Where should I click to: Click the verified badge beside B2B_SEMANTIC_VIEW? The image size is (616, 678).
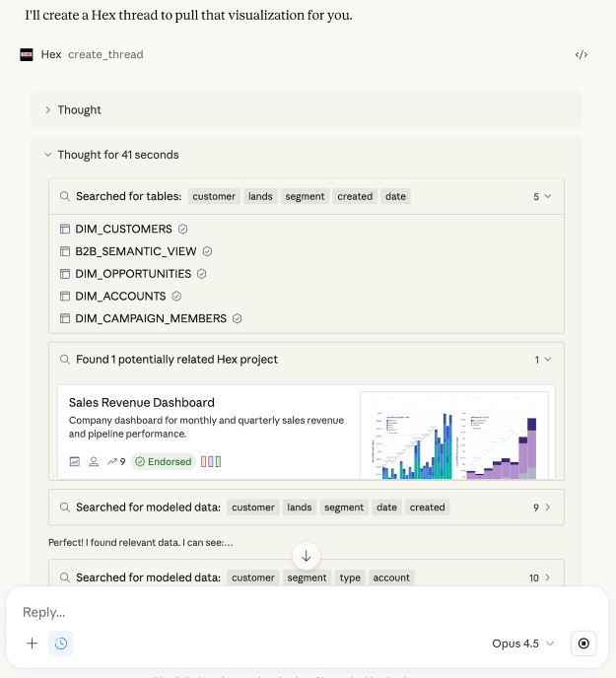[x=207, y=251]
